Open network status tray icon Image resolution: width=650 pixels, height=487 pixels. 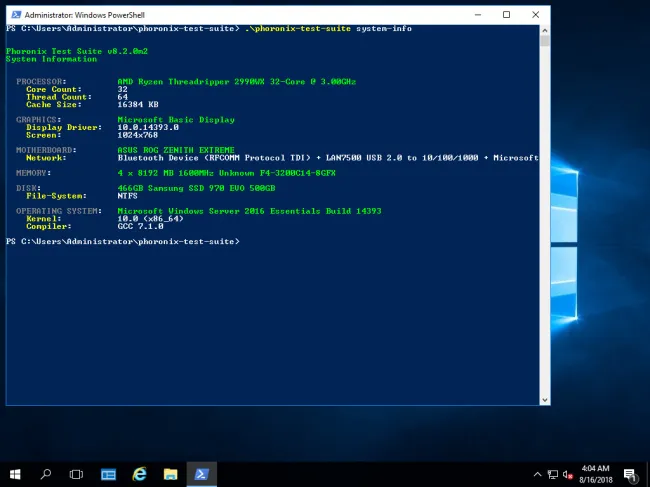click(x=553, y=475)
